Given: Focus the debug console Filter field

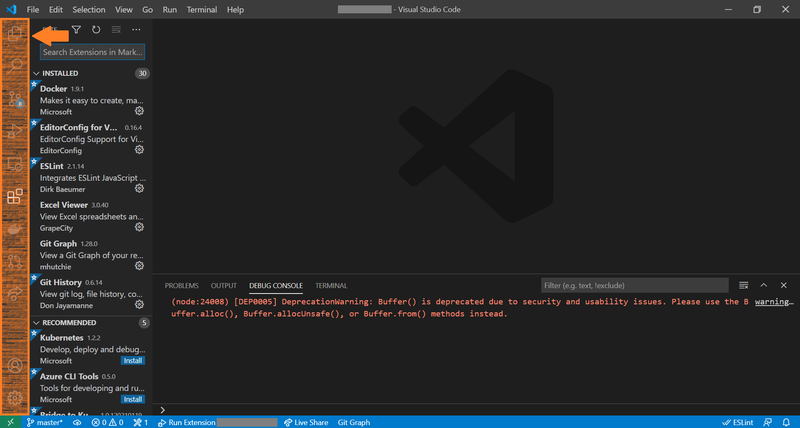Looking at the screenshot, I should [635, 285].
